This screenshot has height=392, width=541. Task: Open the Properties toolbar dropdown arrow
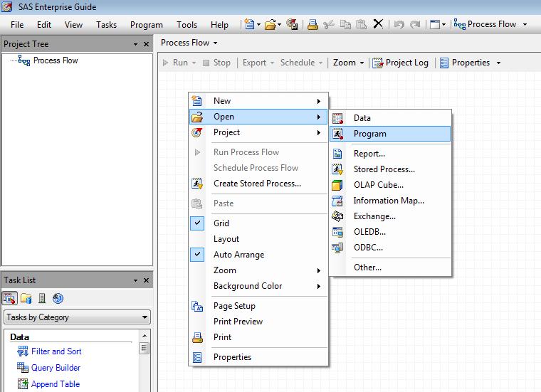tap(498, 63)
